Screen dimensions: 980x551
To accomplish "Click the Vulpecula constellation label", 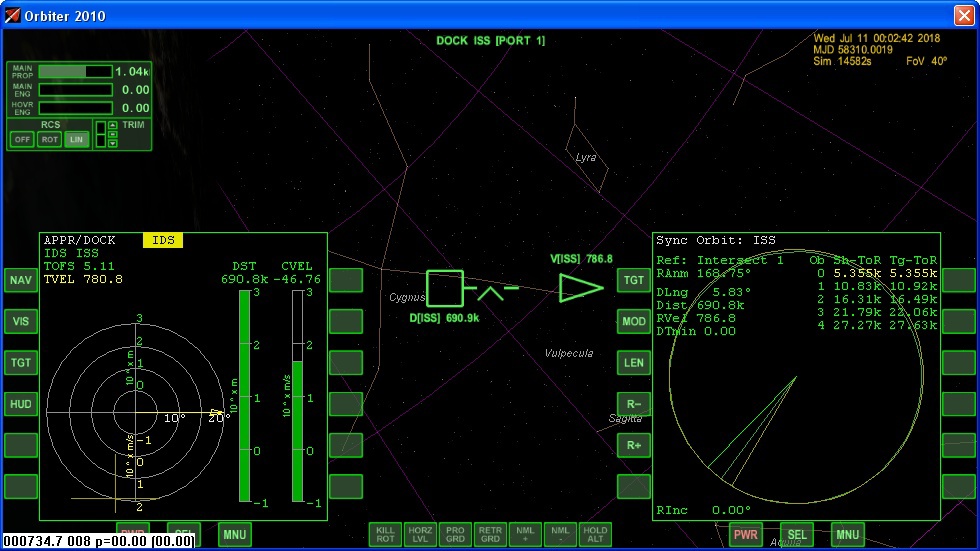I will coord(569,354).
